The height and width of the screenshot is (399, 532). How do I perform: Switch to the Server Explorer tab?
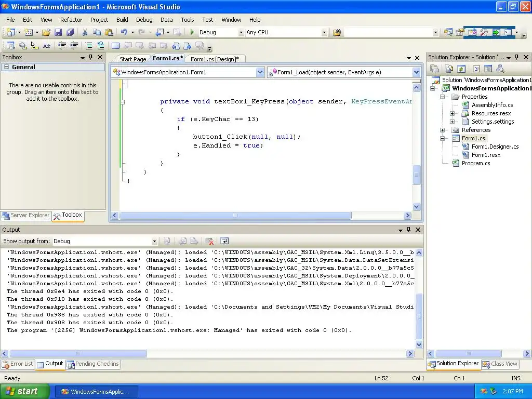(26, 215)
